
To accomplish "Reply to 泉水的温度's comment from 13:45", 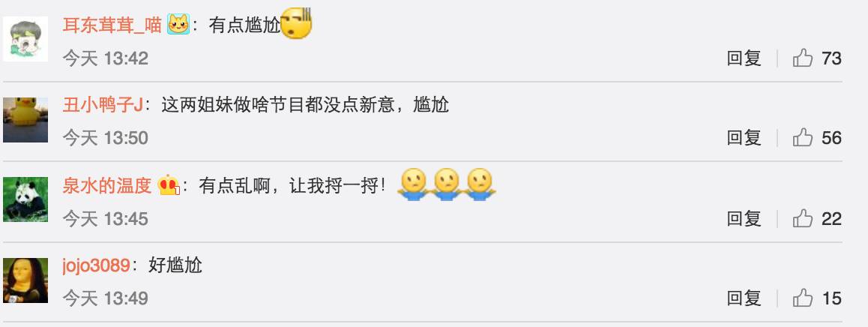I will (744, 218).
